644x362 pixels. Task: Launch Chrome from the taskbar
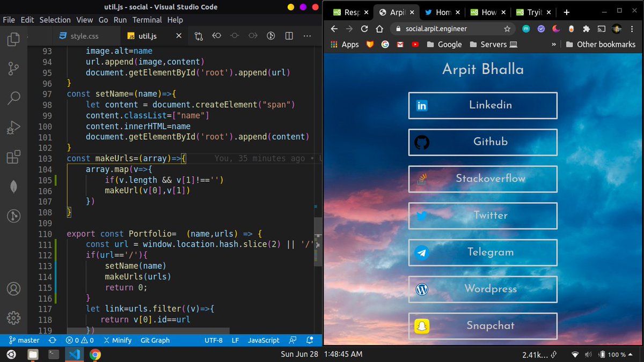click(95, 354)
